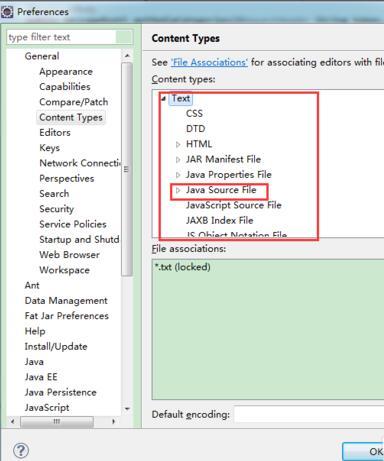Select the JavaScript Source File type
Screen dimensions: 384x461
tap(234, 205)
